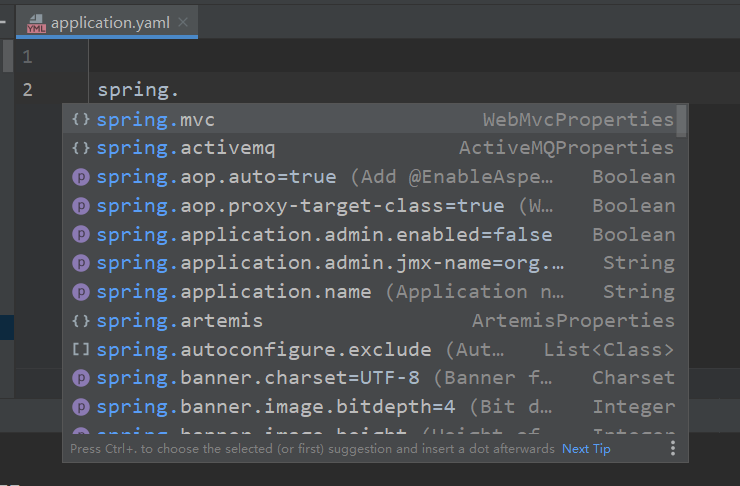Click the property icon for spring.banner.charset
The width and height of the screenshot is (740, 486).
(81, 379)
